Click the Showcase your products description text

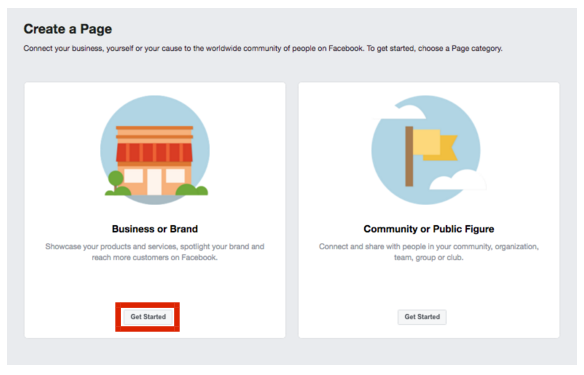155,252
